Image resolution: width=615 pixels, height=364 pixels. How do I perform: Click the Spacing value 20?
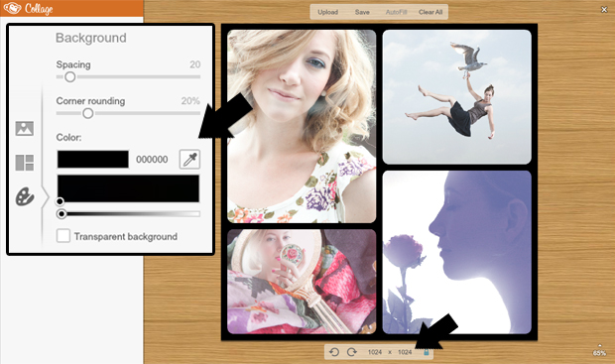tap(195, 64)
